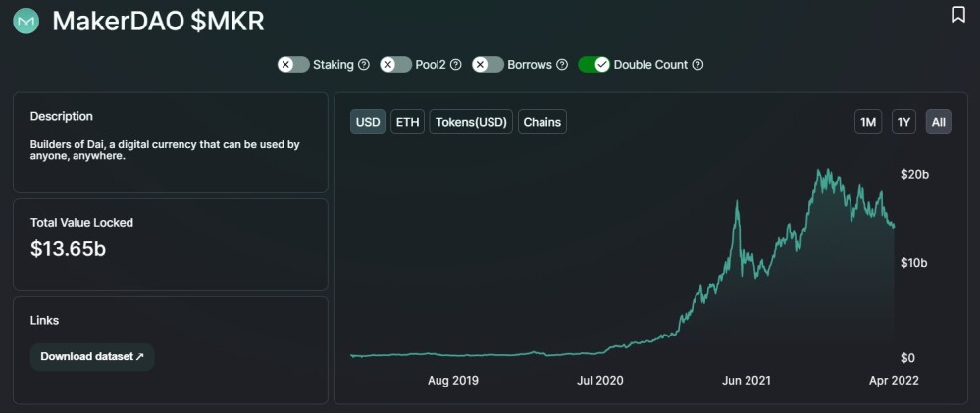Click the Apr 2022 axis label

[x=894, y=380]
